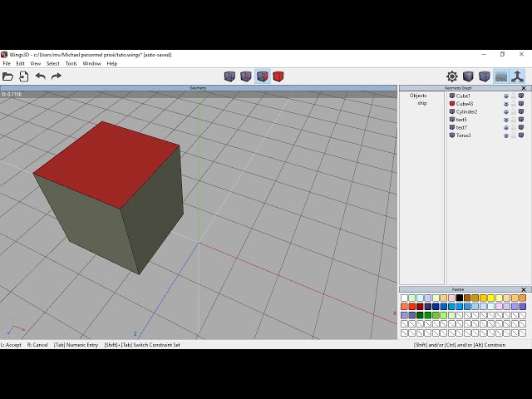
Task: Toggle wireframe icon for text5
Action: 521,120
